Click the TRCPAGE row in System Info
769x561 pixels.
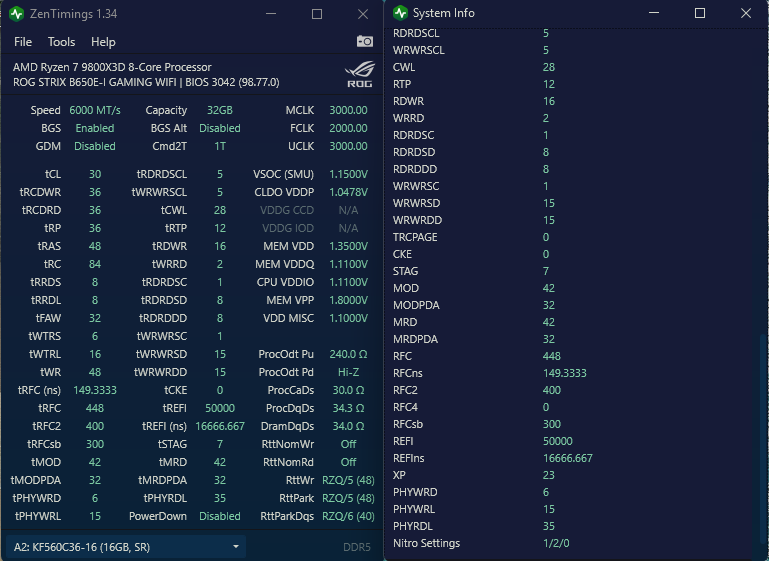point(571,237)
